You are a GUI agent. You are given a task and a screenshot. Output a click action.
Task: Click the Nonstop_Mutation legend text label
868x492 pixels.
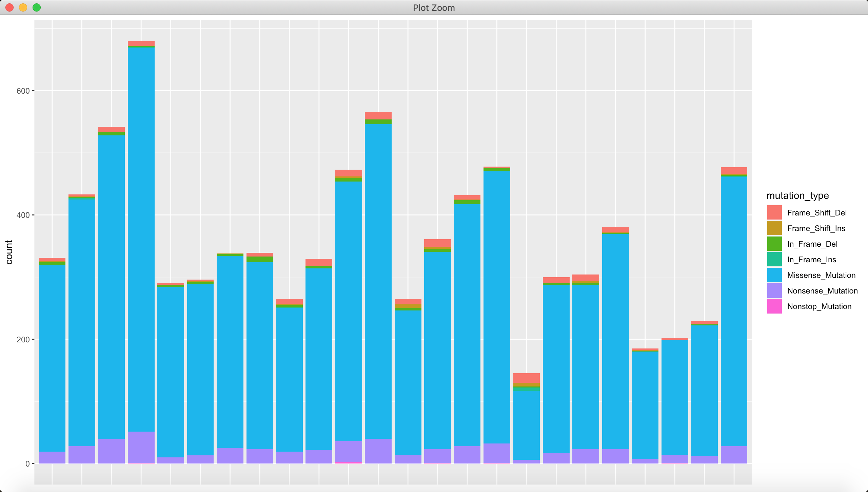[819, 306]
